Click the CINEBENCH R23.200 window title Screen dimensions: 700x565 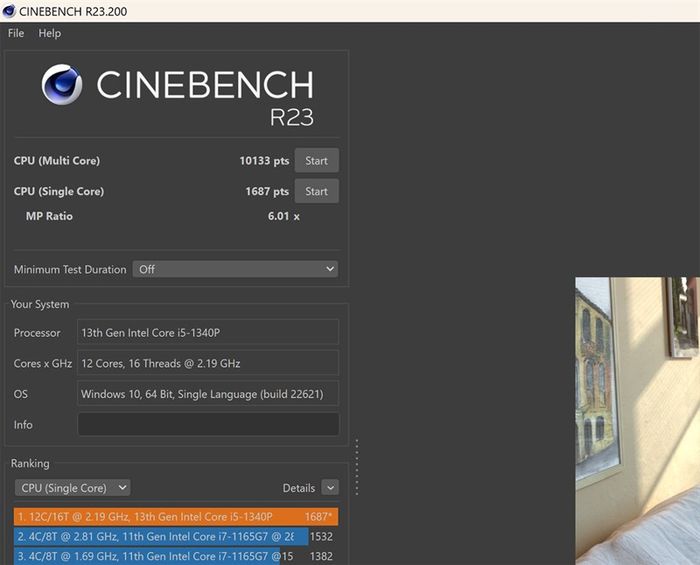click(73, 11)
